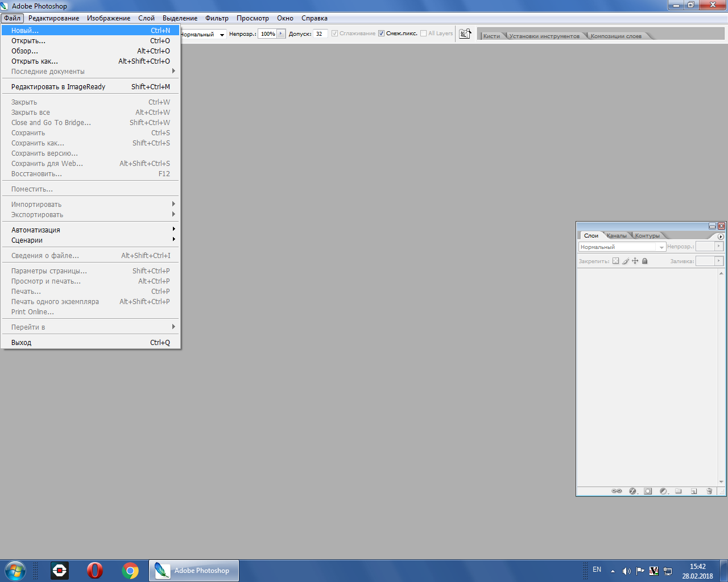
Task: Open the Кисти palette tab
Action: (x=491, y=36)
